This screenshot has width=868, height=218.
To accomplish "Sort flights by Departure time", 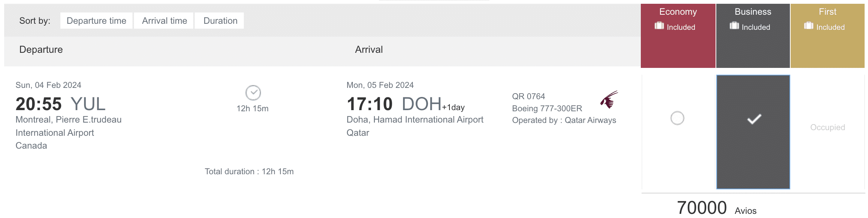I will pos(96,21).
